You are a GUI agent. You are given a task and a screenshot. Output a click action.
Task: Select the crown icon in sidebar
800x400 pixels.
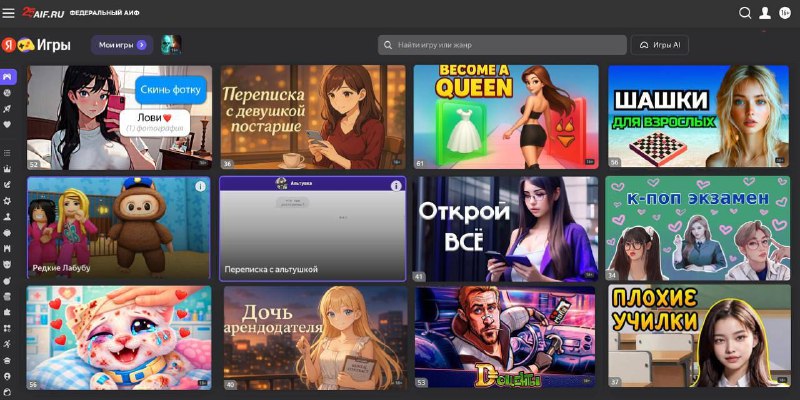[7, 169]
